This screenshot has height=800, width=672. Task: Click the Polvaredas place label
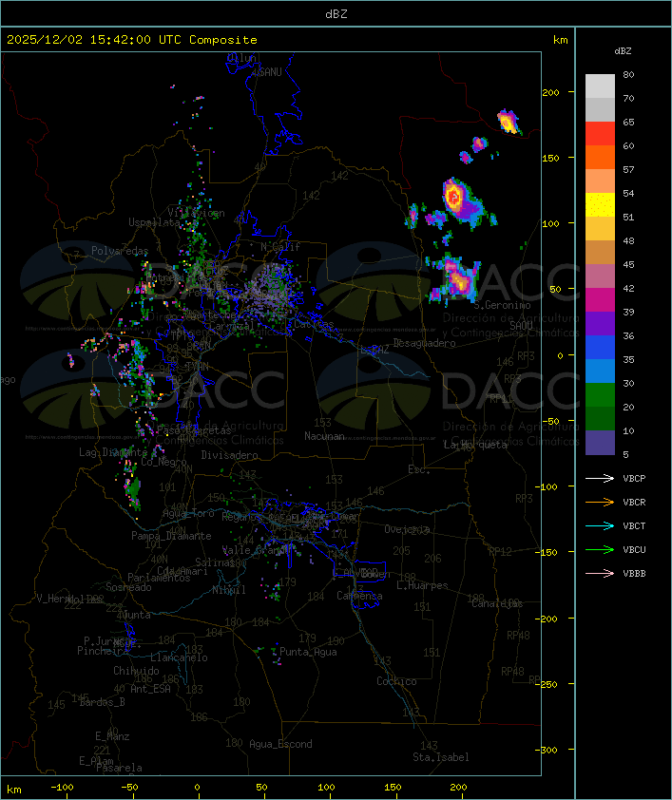(x=120, y=251)
